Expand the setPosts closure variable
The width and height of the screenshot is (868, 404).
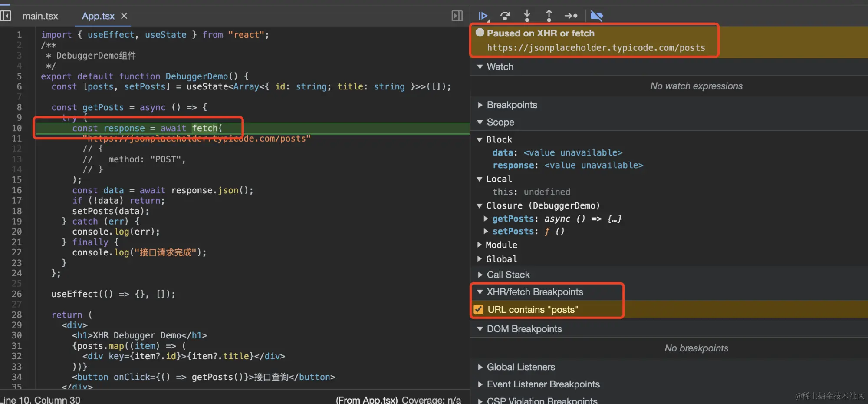click(486, 231)
